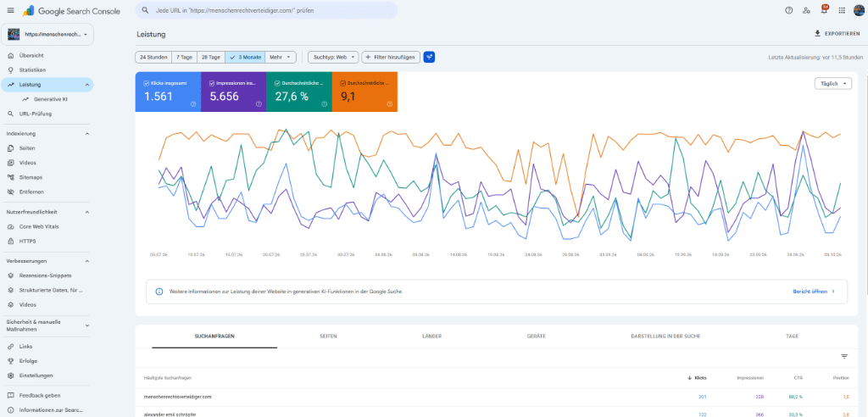Click the Bericht öffnen link
Screen dimensions: 868x417
813,291
